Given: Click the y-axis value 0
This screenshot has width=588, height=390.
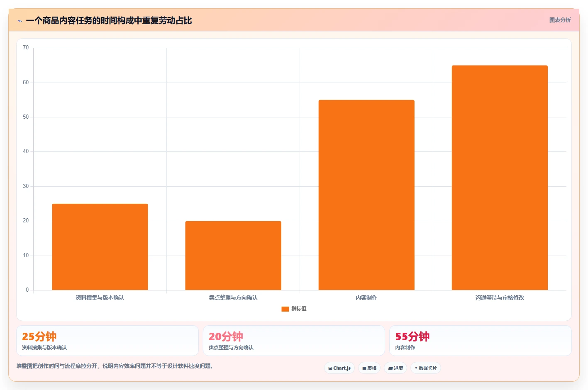Looking at the screenshot, I should pyautogui.click(x=27, y=290).
